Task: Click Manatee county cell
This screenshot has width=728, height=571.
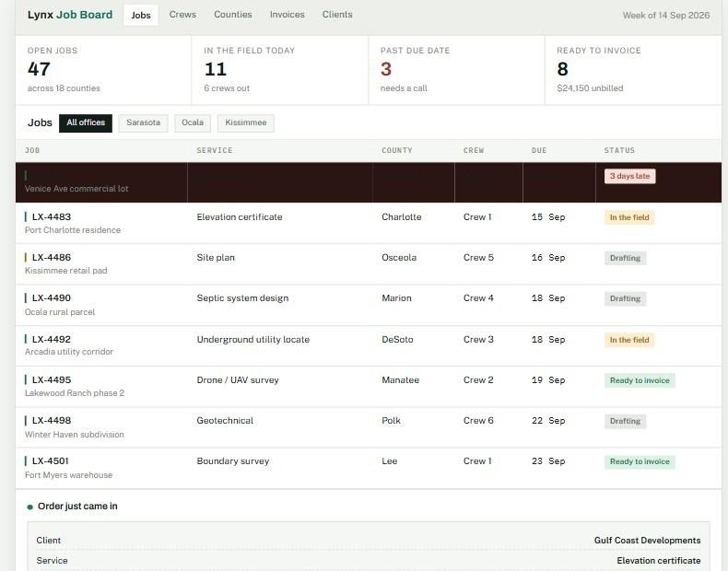Action: 400,379
